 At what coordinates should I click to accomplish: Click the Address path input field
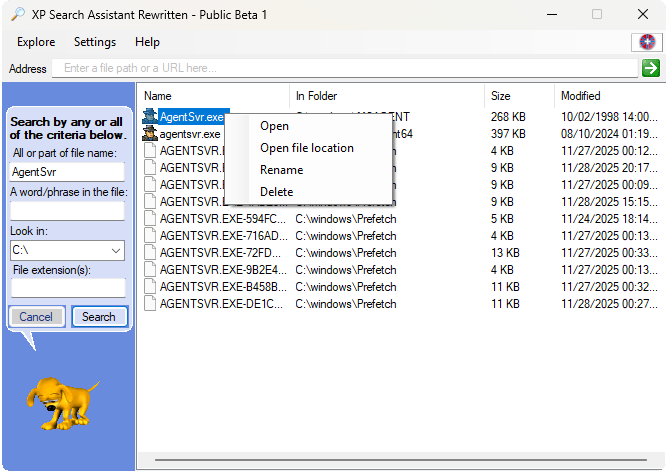tap(345, 68)
